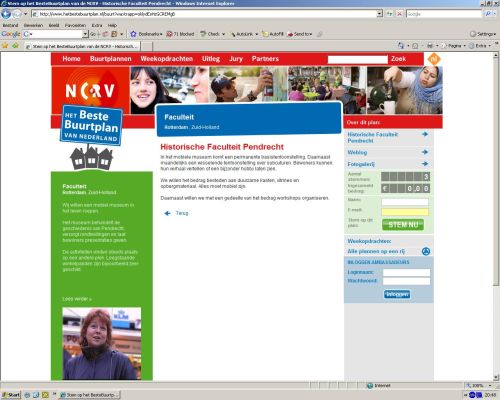
Task: Click the blue arrow beside Fotogalerij
Action: click(x=425, y=164)
